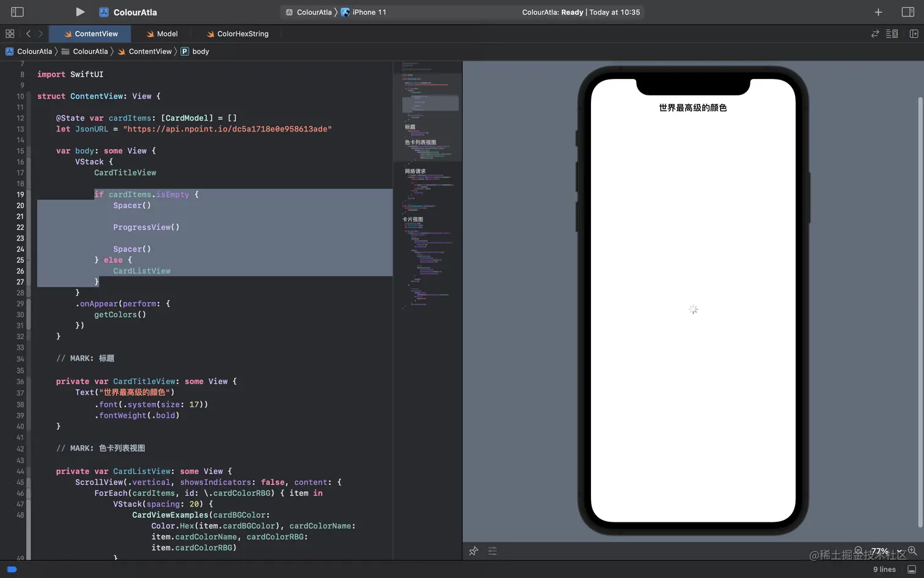Go forward in editor history
This screenshot has width=924, height=578.
click(x=40, y=34)
